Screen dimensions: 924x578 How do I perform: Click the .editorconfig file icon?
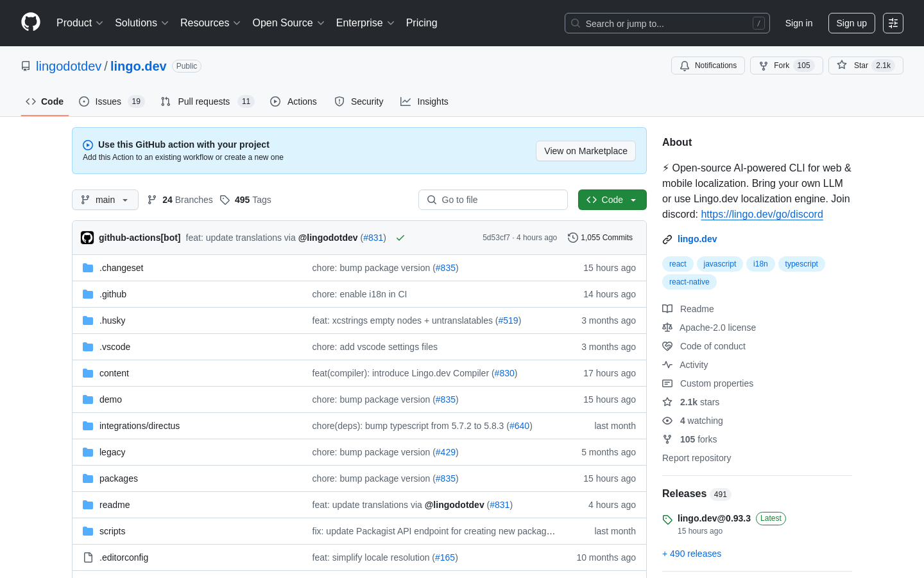(88, 557)
